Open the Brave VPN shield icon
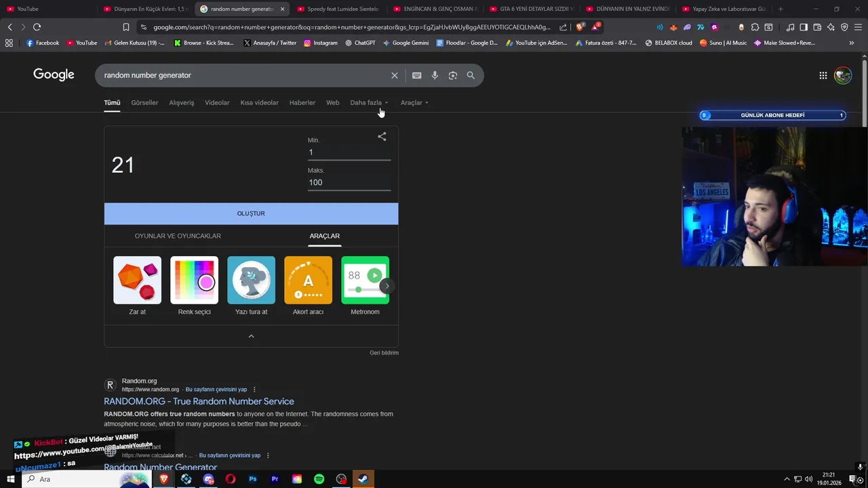The width and height of the screenshot is (868, 488). tap(844, 27)
